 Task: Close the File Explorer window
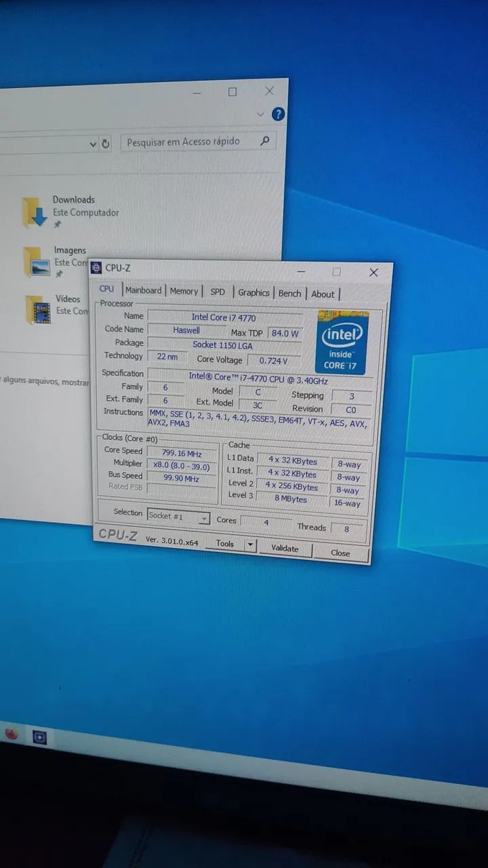coord(269,90)
